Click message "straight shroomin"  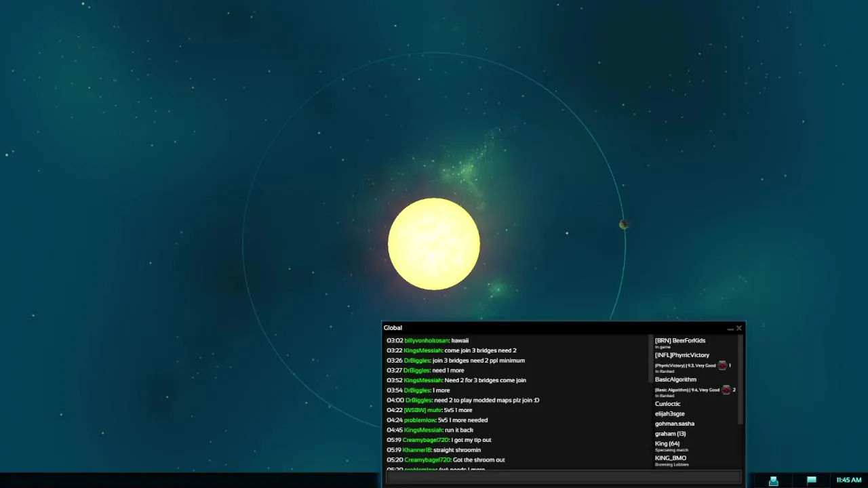(x=457, y=450)
